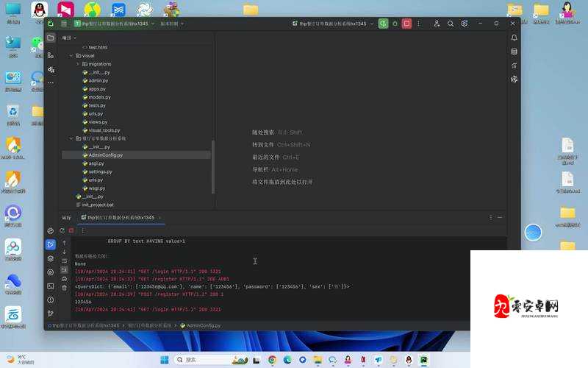Screen dimensions: 588x368
Task: Hide the Run tool window minimize dash
Action: point(500,217)
